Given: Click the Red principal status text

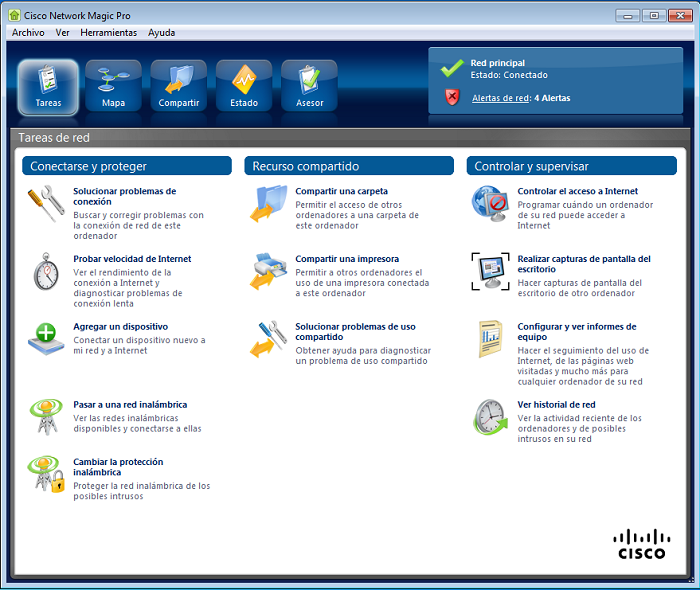Looking at the screenshot, I should (497, 63).
